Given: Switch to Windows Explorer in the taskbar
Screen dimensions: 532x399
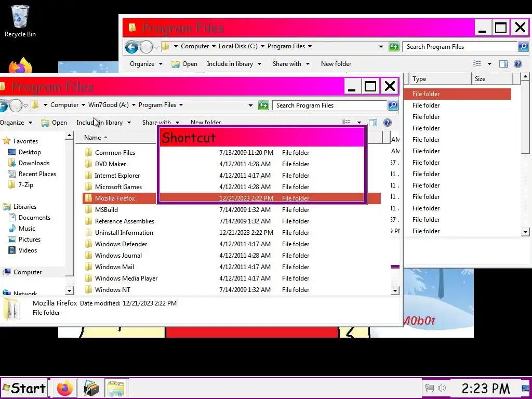Looking at the screenshot, I should (116, 388).
